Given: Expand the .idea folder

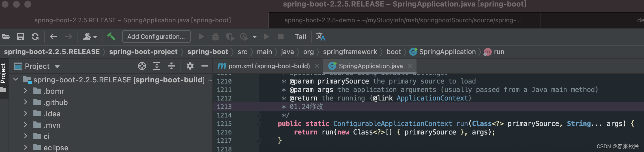Looking at the screenshot, I should click(25, 114).
